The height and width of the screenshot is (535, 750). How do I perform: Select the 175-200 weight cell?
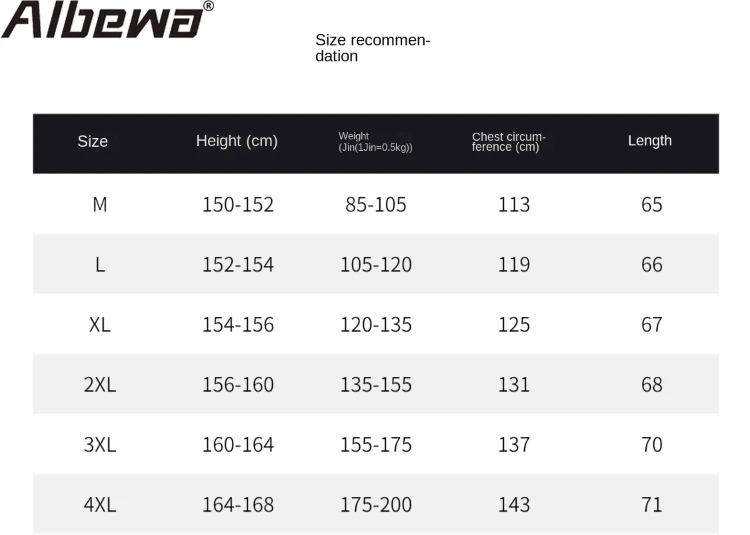(376, 505)
